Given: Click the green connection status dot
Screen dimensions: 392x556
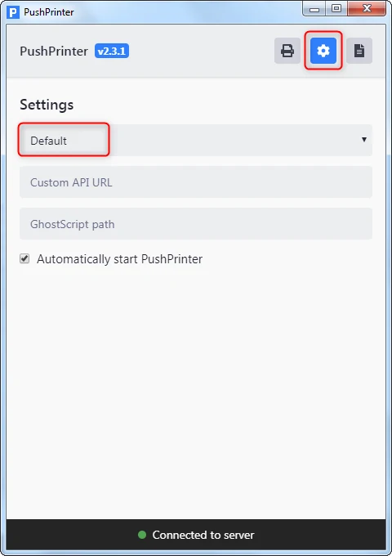Looking at the screenshot, I should click(142, 535).
